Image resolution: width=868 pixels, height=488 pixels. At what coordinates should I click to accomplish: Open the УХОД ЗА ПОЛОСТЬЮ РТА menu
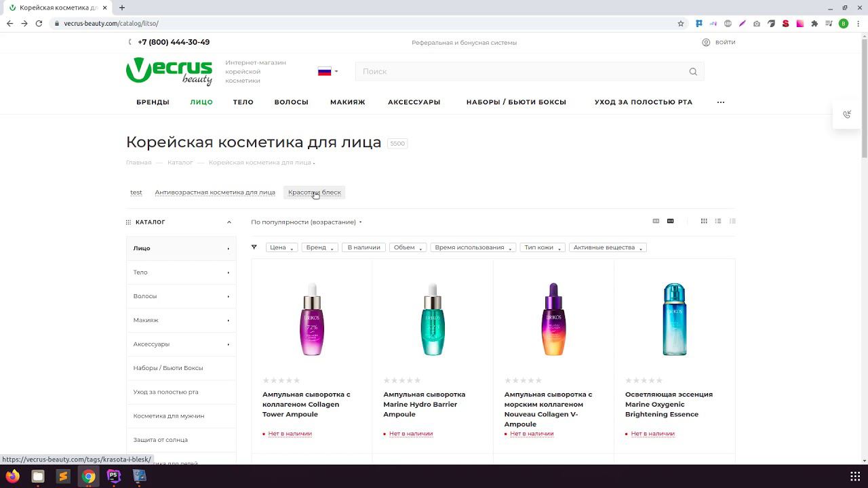point(644,102)
